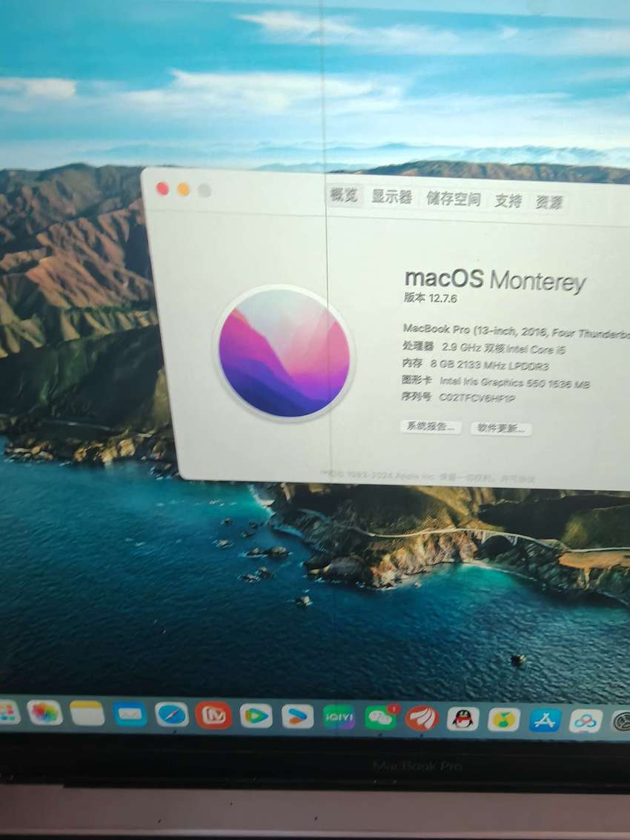Launch Youku video app in dock
630x840 pixels.
click(x=297, y=716)
